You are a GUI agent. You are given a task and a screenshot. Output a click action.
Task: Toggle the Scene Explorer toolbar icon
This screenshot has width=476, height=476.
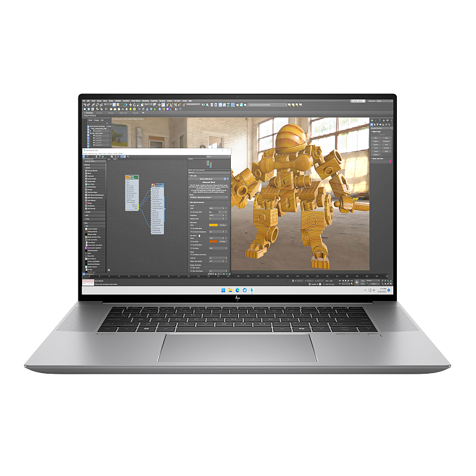212,105
